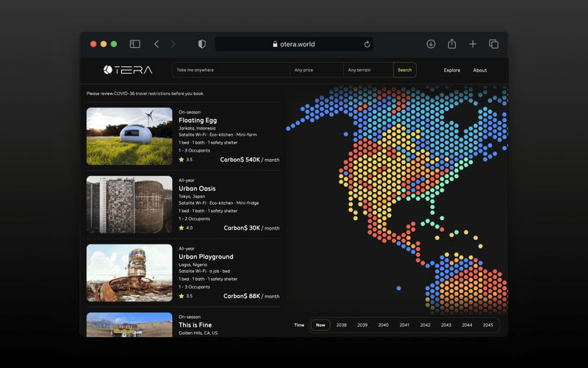Go to the Explore menu item
588x368 pixels.
coord(452,71)
